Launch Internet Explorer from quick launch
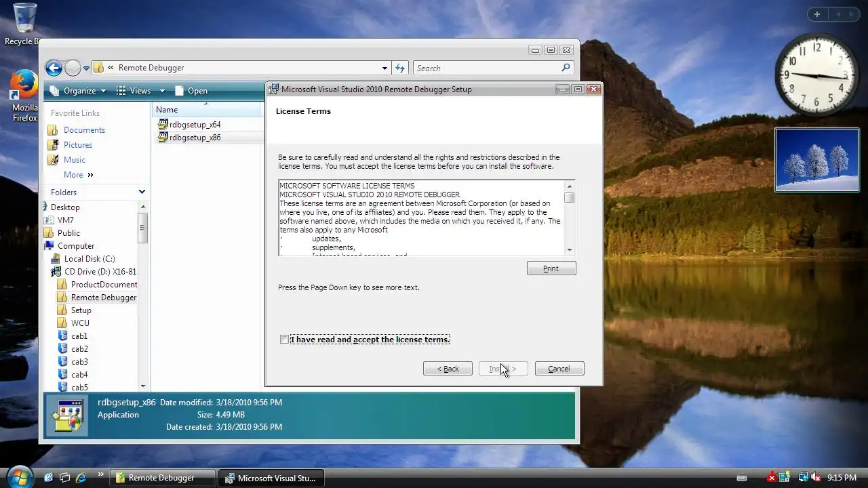This screenshot has height=488, width=868. [x=81, y=478]
